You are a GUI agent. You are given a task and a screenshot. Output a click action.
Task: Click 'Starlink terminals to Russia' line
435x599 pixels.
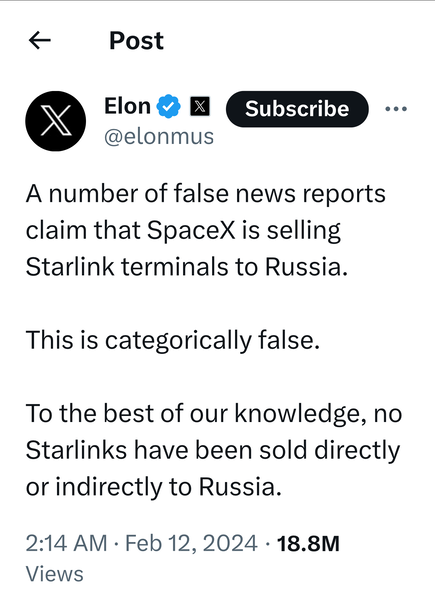click(187, 267)
